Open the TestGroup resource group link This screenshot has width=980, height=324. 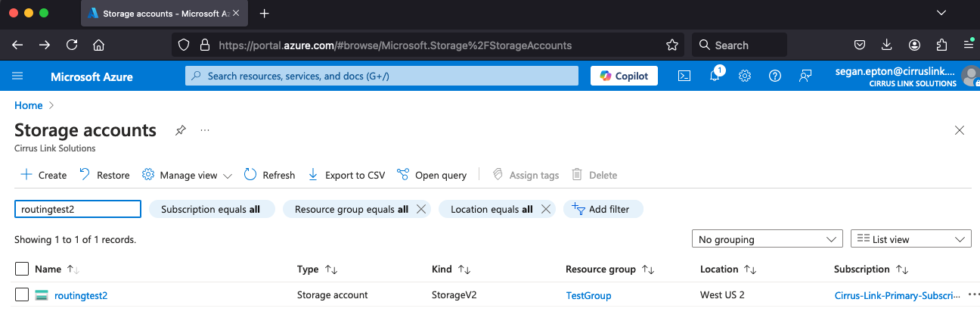point(588,295)
